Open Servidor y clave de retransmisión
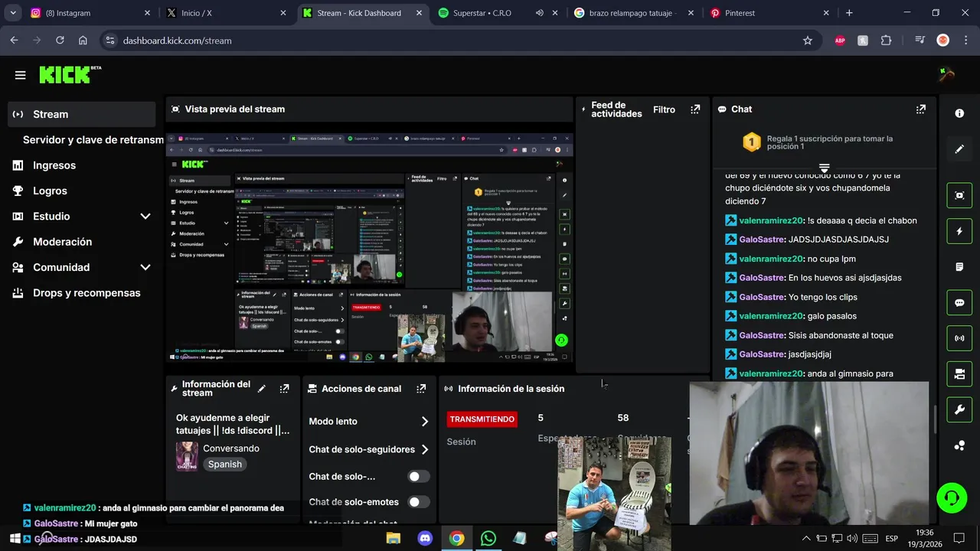Viewport: 980px width, 551px height. 93,140
